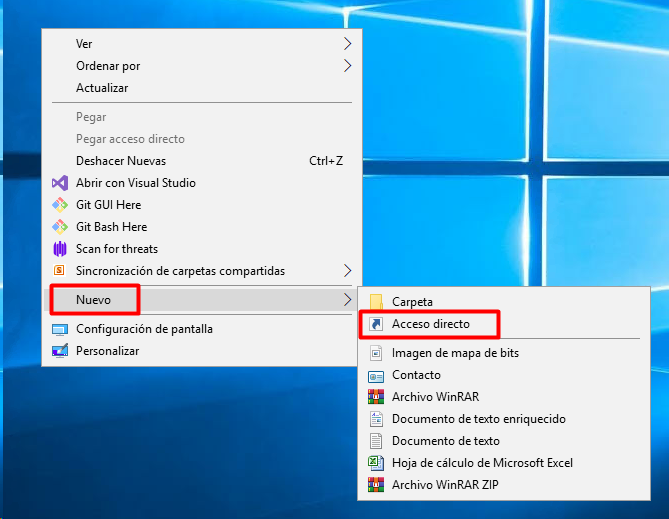The height and width of the screenshot is (519, 669).
Task: Click the display settings monitor icon
Action: [60, 329]
